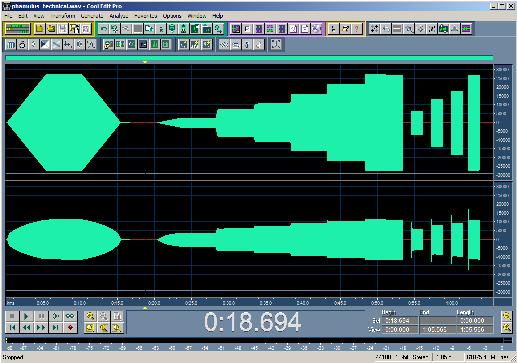Toggle the Pause transport button
Image resolution: width=517 pixels, height=363 pixels.
click(x=41, y=316)
